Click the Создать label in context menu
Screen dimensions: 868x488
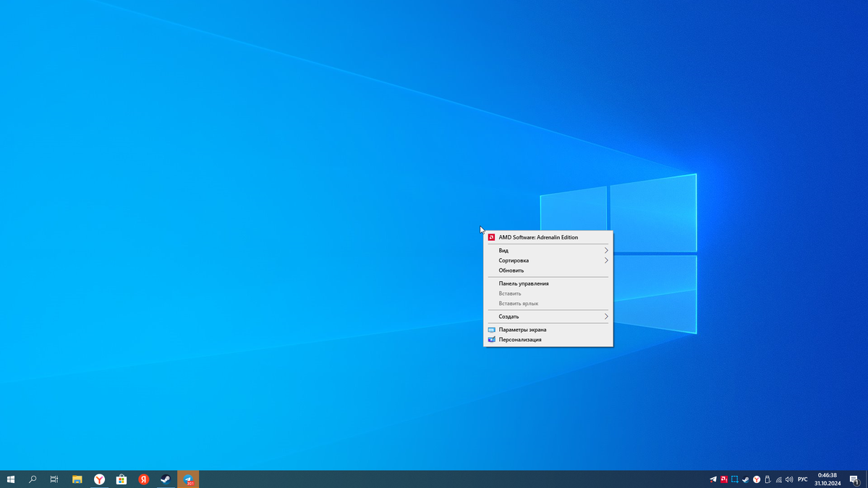(509, 317)
